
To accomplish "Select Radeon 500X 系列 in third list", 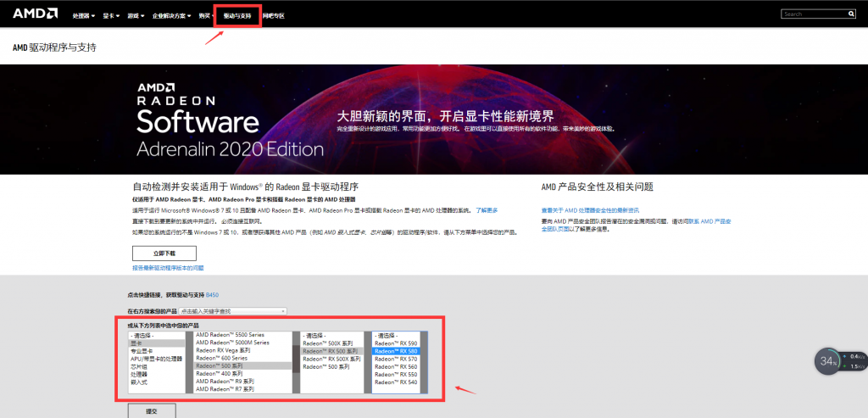I will click(x=332, y=343).
